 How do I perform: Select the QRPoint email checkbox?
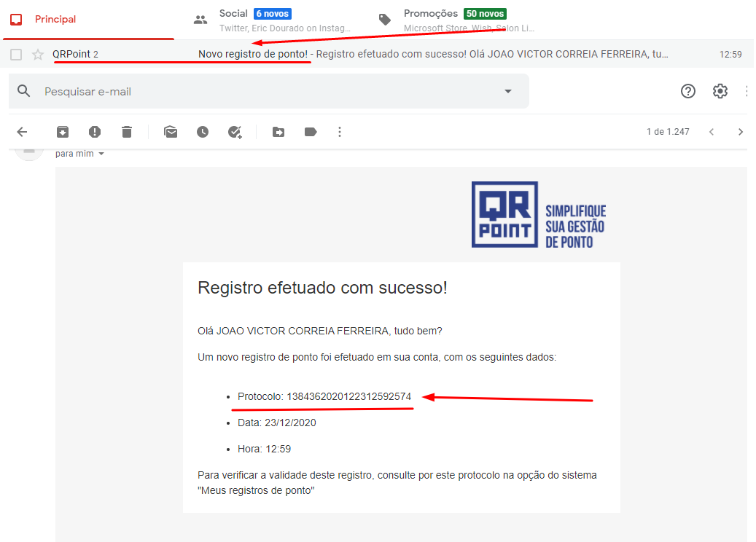(16, 55)
